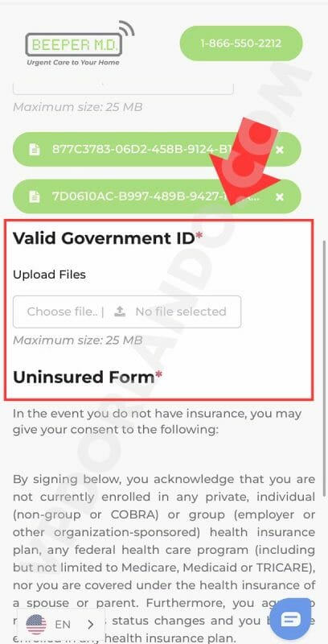
Task: Click document icon on 7D0610AC file
Action: (35, 196)
